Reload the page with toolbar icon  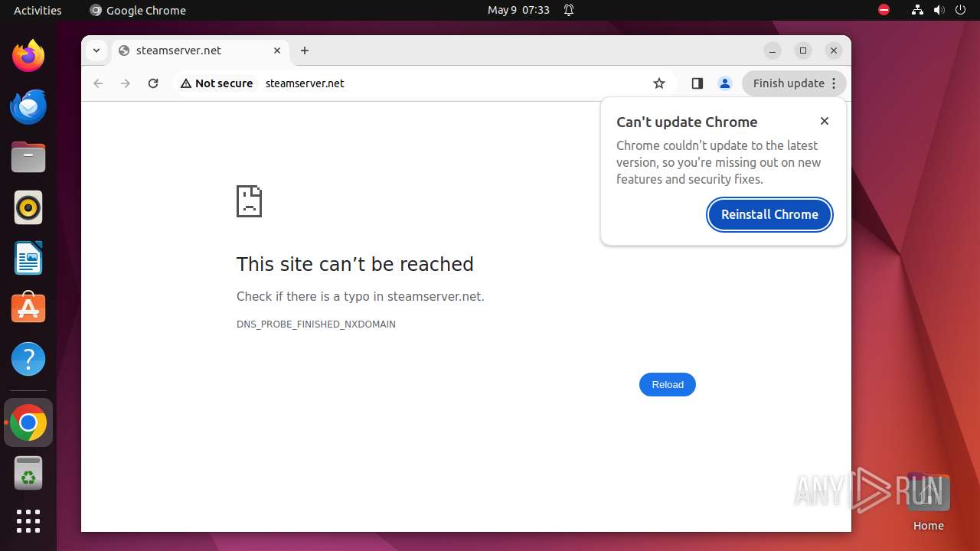click(x=153, y=83)
